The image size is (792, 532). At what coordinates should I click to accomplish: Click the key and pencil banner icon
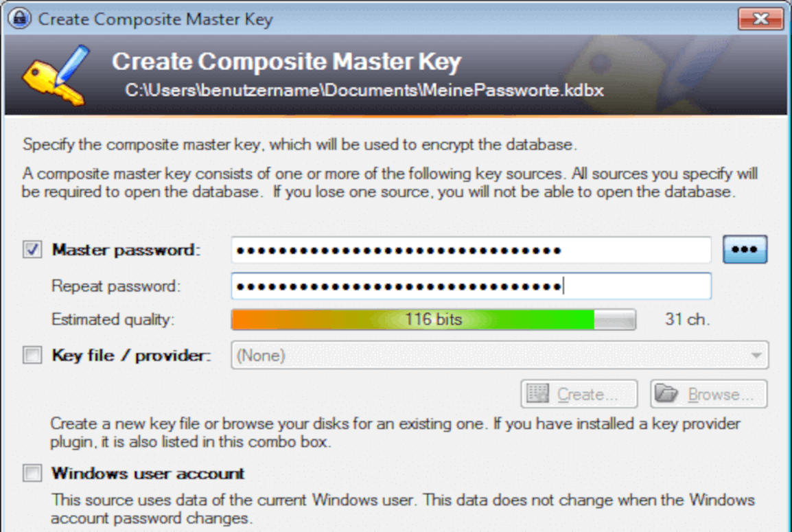pos(56,76)
